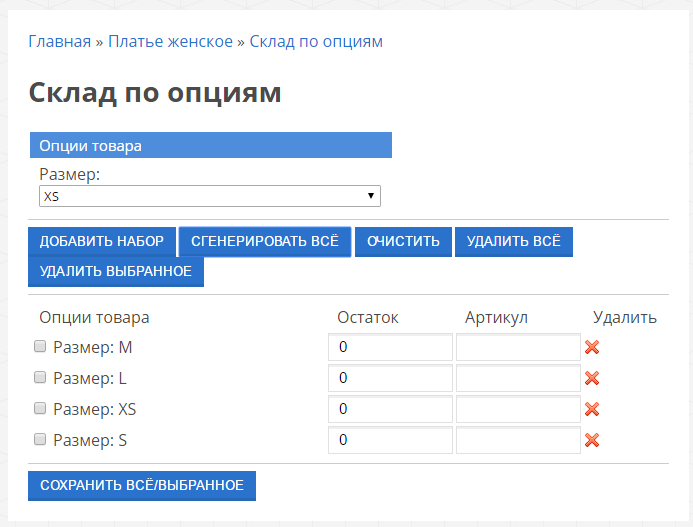Open the Размер size dropdown
This screenshot has width=693, height=527.
[x=210, y=196]
